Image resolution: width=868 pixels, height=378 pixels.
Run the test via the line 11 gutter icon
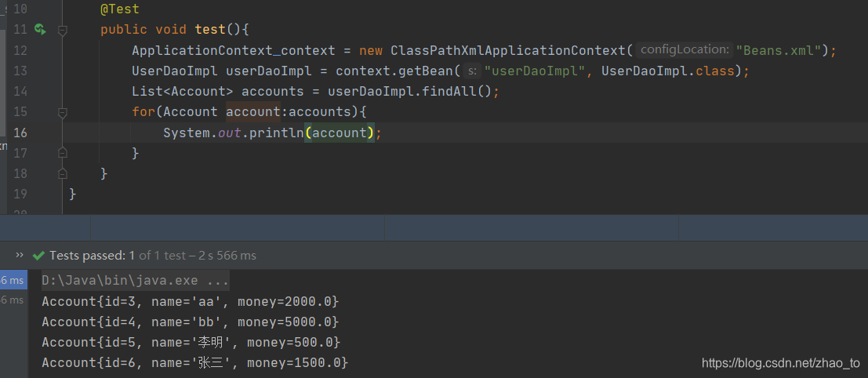click(40, 29)
